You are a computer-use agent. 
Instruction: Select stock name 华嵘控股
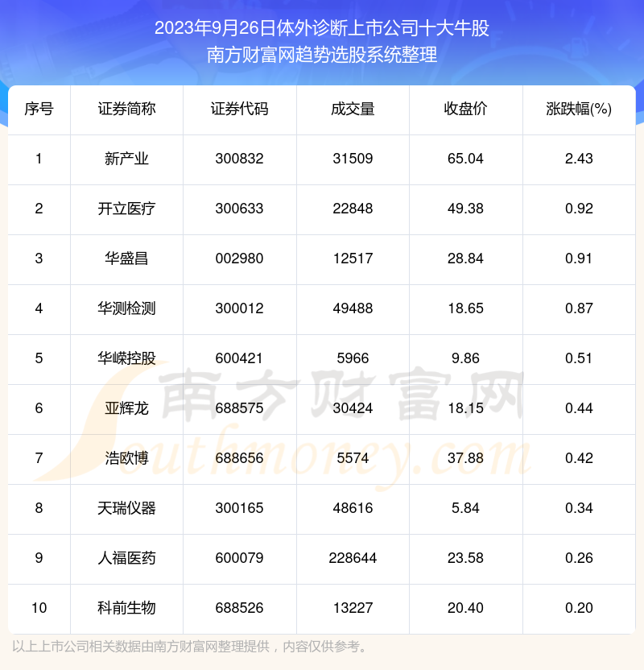pyautogui.click(x=126, y=358)
